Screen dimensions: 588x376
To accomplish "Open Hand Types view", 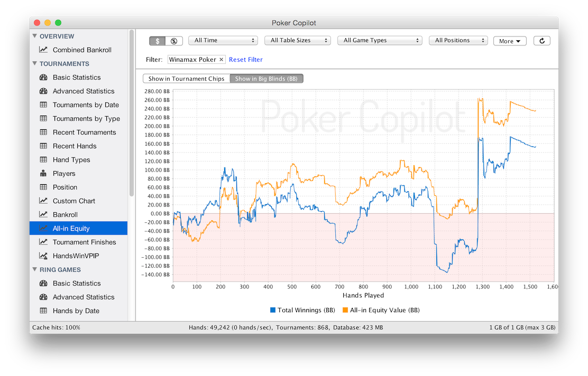I will pos(78,159).
